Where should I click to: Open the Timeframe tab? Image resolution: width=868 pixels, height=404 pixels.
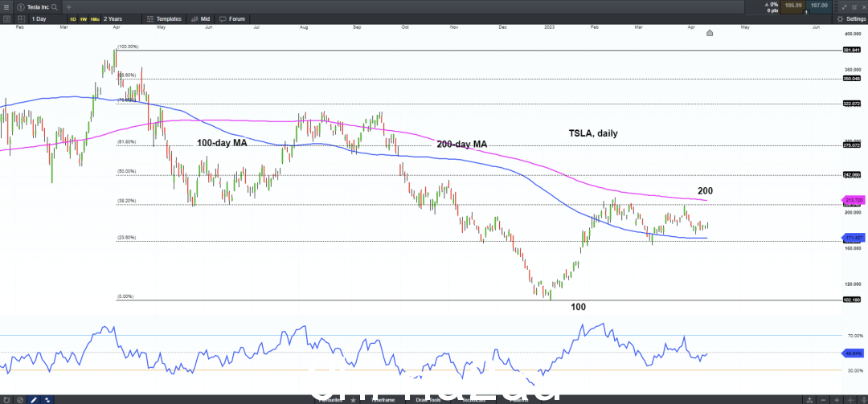coord(383,399)
